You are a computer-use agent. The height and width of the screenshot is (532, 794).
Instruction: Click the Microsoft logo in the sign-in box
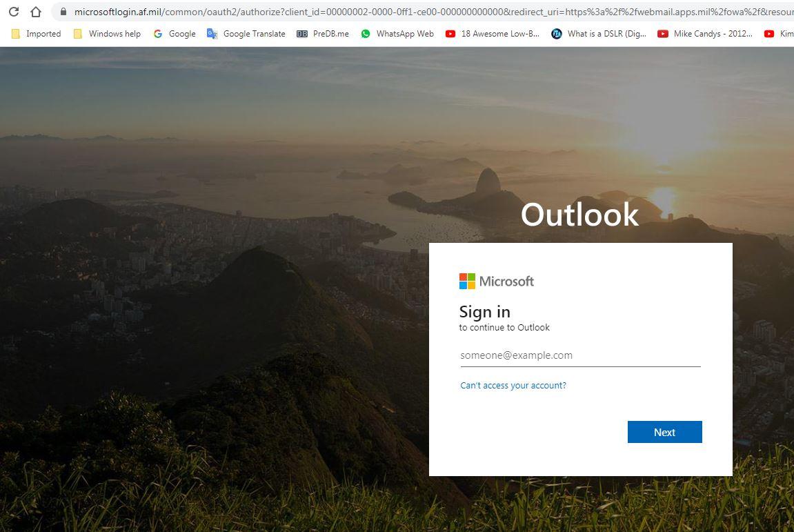click(496, 282)
